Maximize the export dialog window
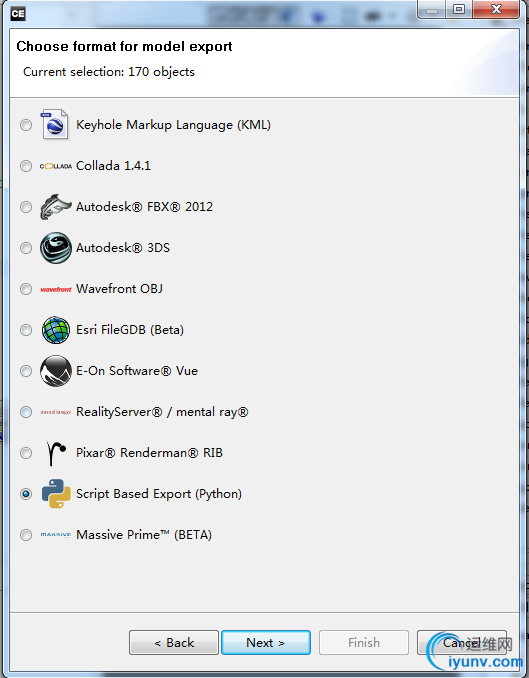 coord(459,9)
